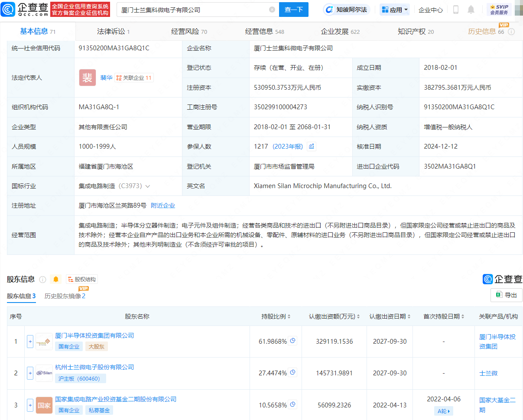
Task: Open legal representative 裴华's profile link
Action: click(106, 78)
